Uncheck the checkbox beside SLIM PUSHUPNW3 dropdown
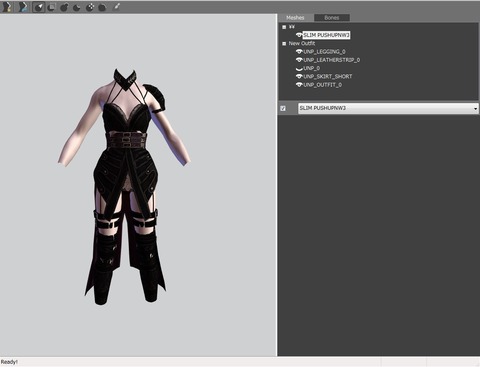This screenshot has height=367, width=480. 283,108
